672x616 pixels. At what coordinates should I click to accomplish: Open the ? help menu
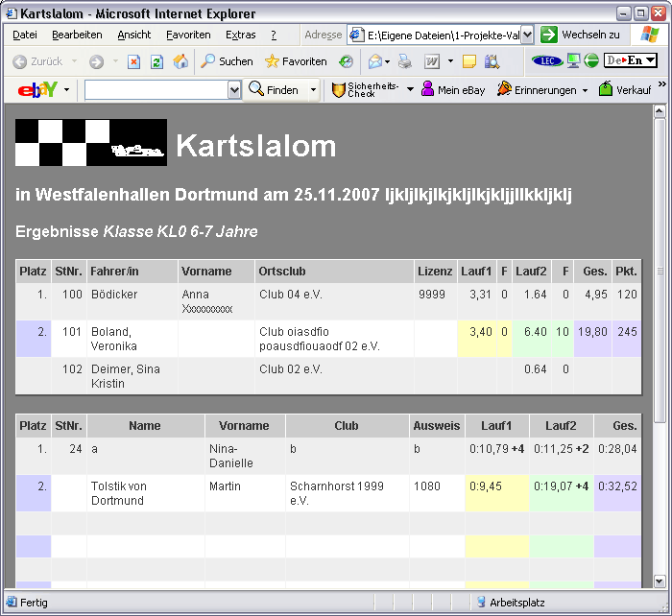[x=274, y=35]
